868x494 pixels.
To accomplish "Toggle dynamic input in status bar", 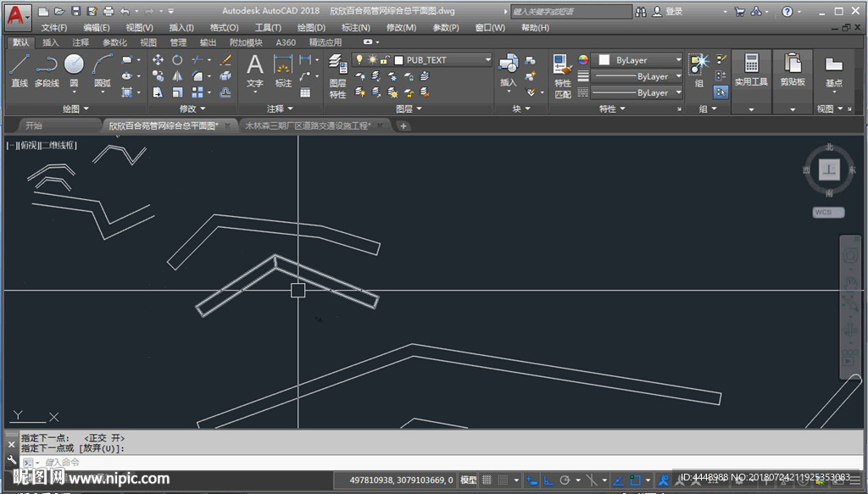I will [531, 480].
